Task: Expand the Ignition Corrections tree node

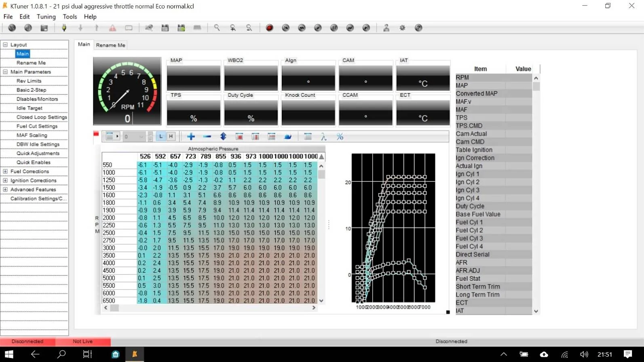Action: coord(5,181)
